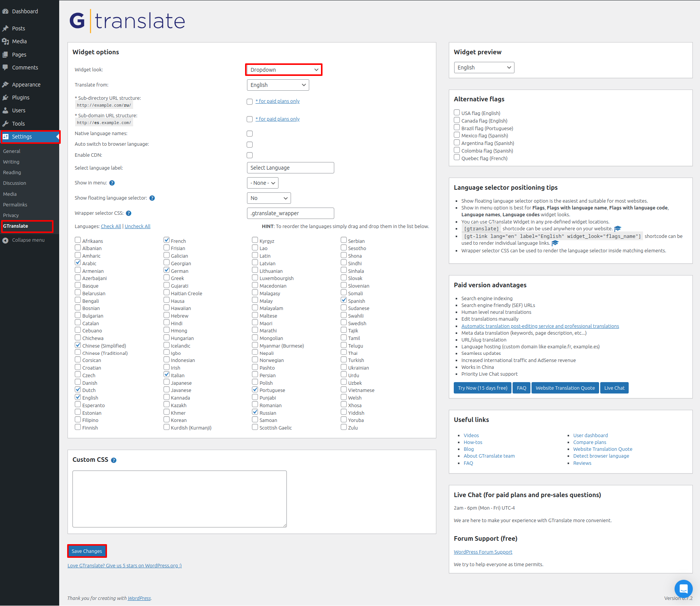Click the Save Changes button

87,551
